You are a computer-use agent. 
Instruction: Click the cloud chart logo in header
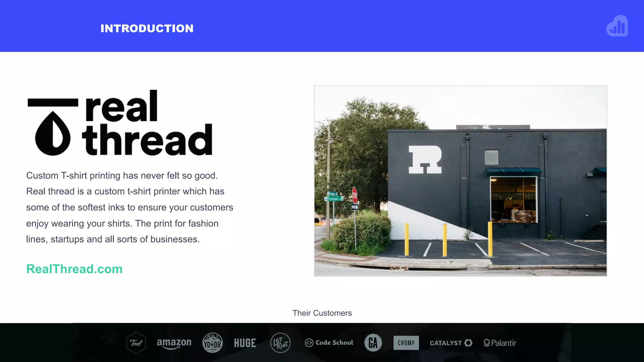tap(617, 26)
